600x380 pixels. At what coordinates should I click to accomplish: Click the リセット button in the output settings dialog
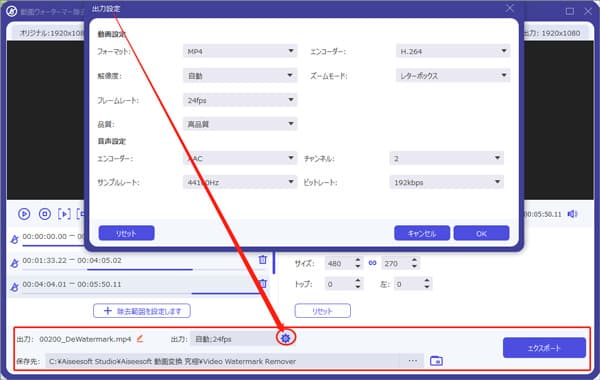click(126, 233)
